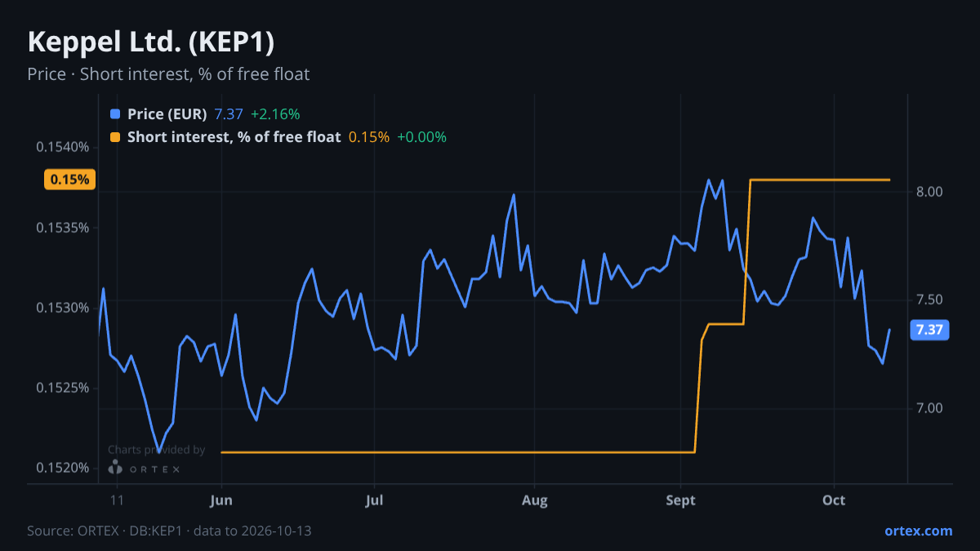Click the Oct x-axis label

834,500
